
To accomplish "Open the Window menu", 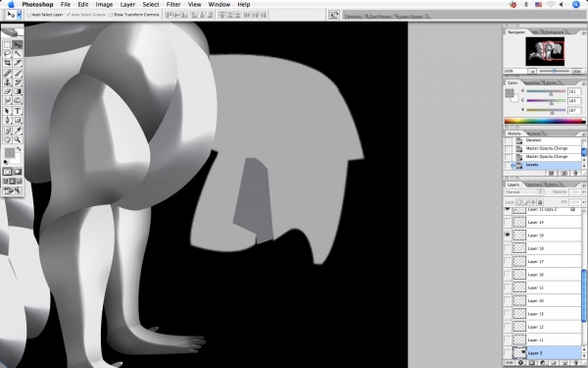I will tap(219, 5).
